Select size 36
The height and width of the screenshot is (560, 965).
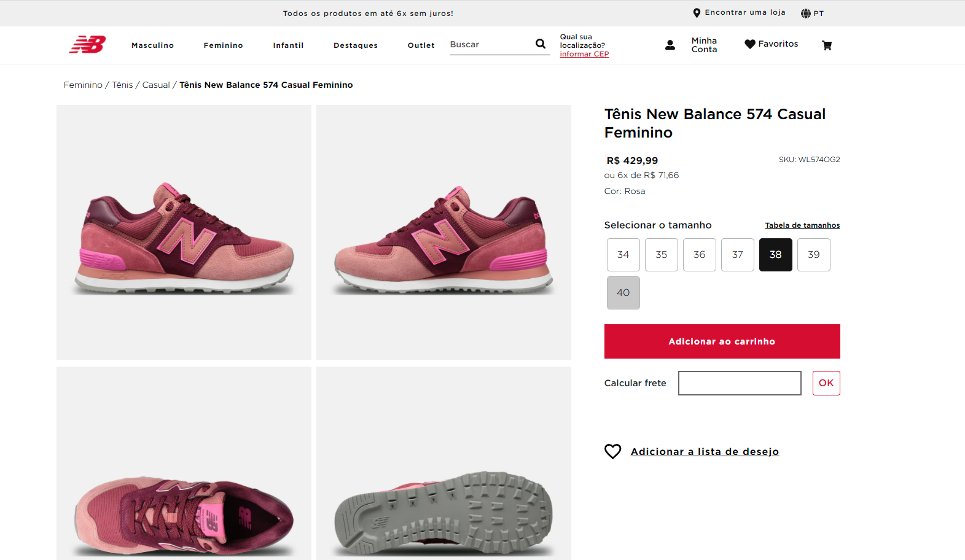(x=699, y=255)
